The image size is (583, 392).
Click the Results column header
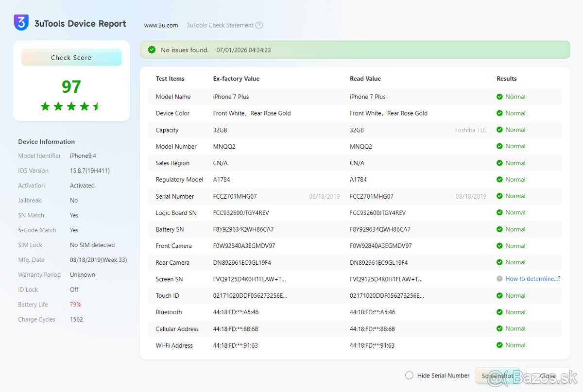506,79
